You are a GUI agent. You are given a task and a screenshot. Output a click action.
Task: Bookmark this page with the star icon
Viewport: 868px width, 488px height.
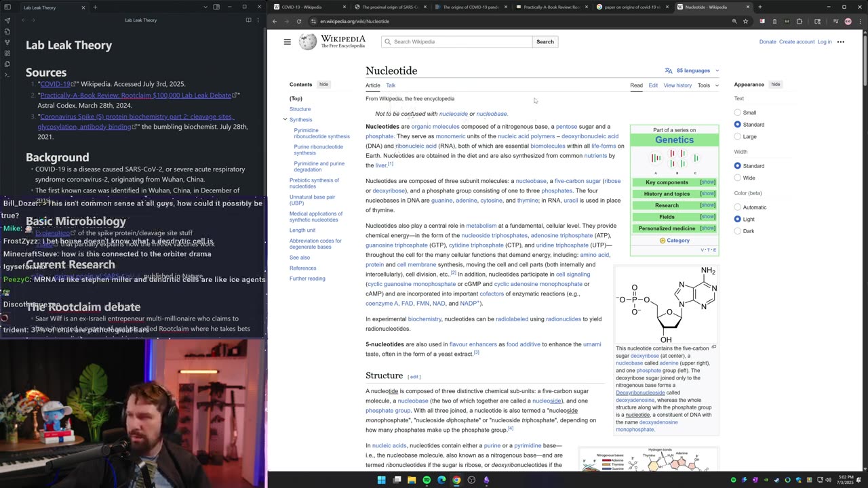pos(745,21)
